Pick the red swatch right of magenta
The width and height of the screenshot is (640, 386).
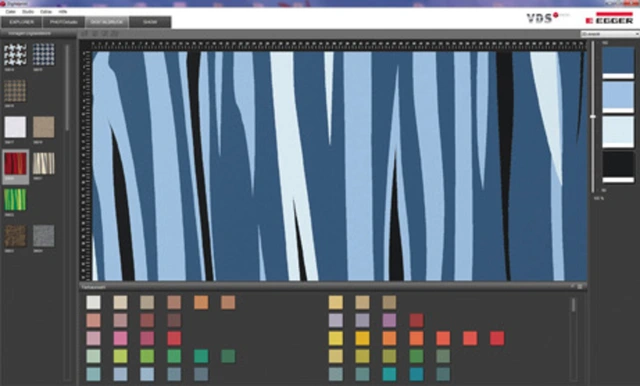174,338
